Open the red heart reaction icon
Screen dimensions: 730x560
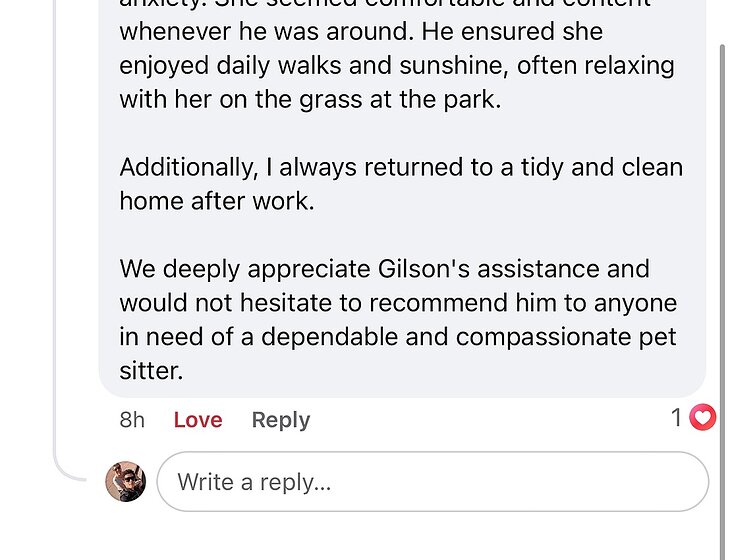coord(703,418)
